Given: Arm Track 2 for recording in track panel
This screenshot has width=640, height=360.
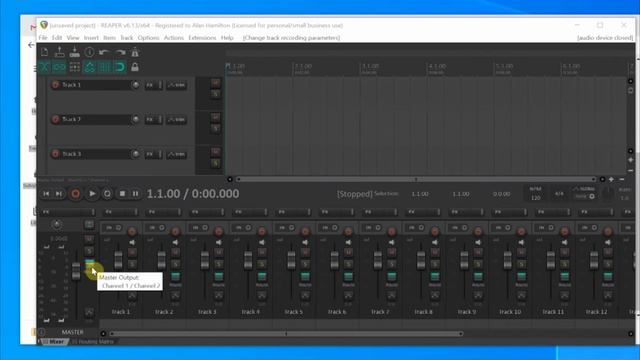Looking at the screenshot, I should click(56, 120).
